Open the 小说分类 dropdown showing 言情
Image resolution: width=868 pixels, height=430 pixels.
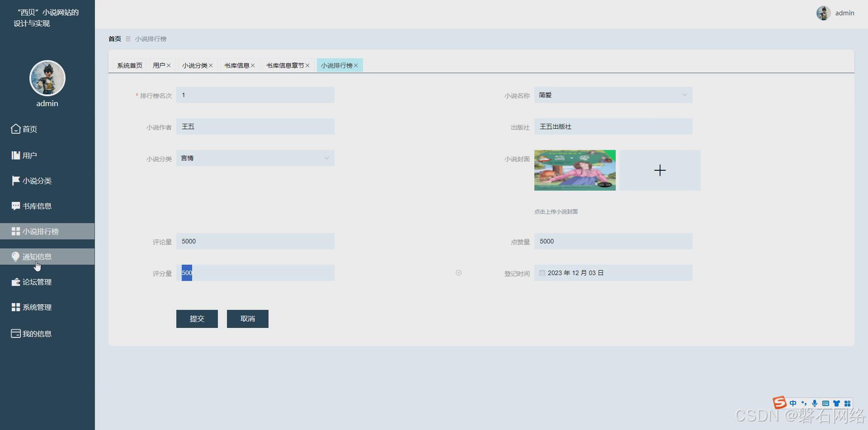point(255,158)
